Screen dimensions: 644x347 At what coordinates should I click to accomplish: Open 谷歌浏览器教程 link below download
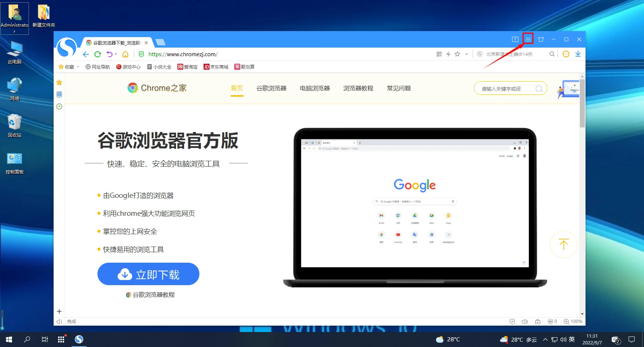150,295
